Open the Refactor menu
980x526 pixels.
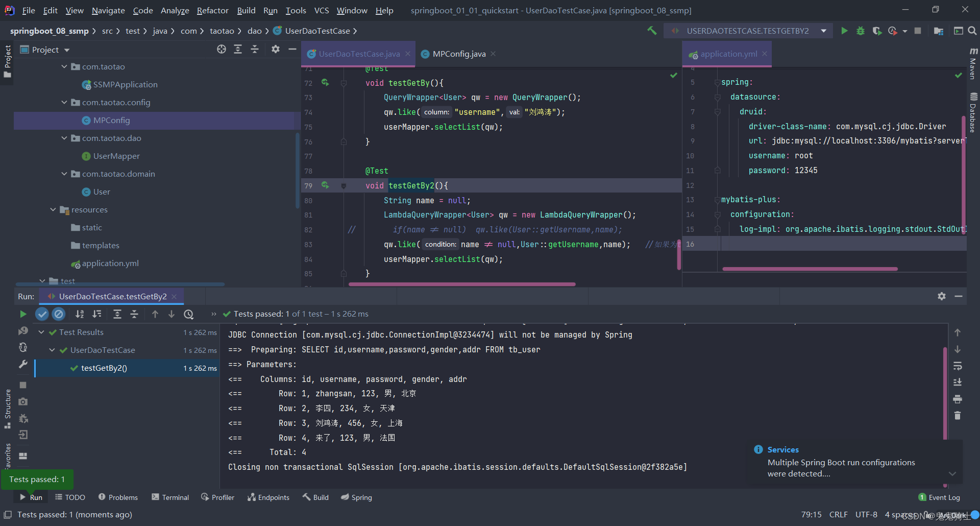coord(212,10)
